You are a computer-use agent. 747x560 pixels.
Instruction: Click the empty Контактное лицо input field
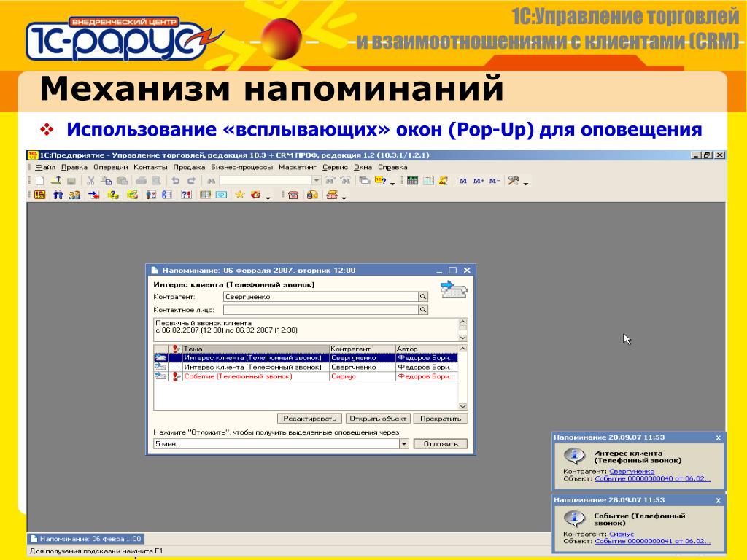(x=321, y=310)
